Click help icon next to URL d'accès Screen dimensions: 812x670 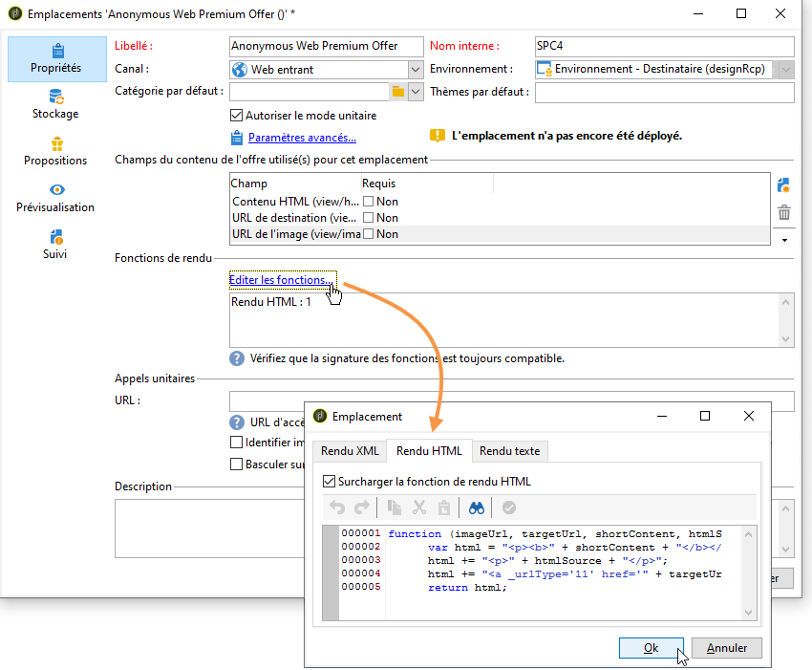(x=237, y=422)
